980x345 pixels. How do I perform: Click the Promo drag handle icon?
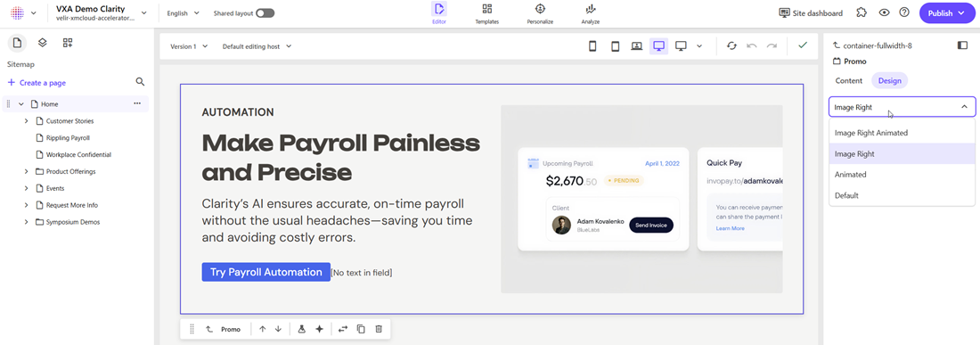pos(192,329)
